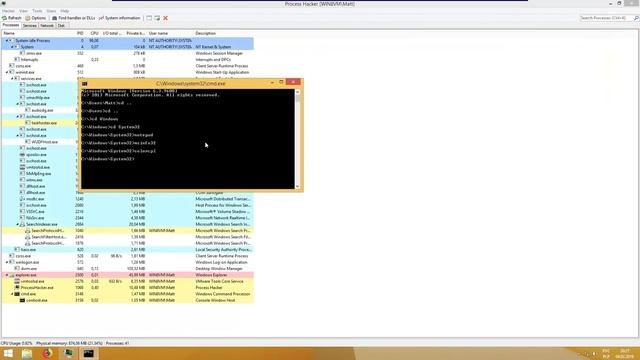640x360 pixels.
Task: Open the Hacker menu
Action: tap(8, 11)
